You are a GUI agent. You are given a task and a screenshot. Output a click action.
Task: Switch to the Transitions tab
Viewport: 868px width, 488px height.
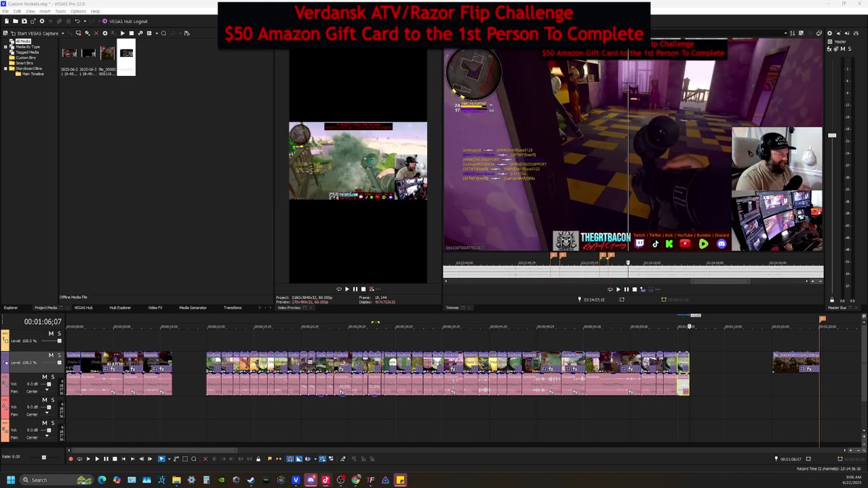coord(233,308)
